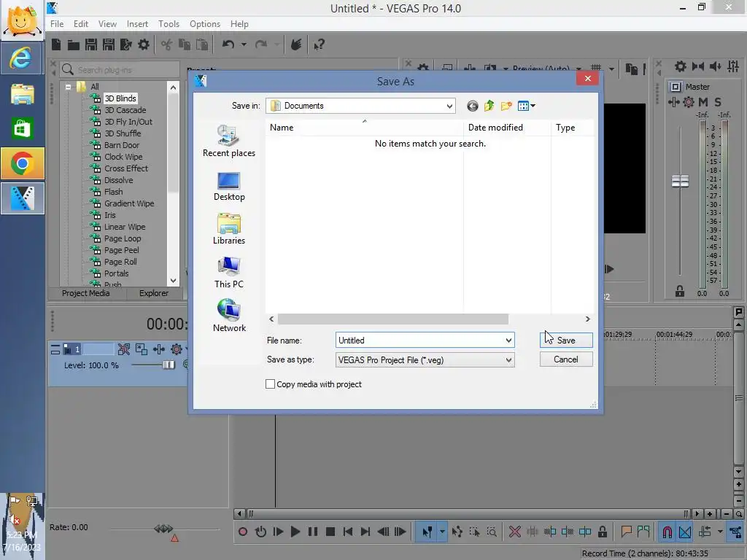This screenshot has height=560, width=747.
Task: Click the track Level slider handle
Action: (x=169, y=365)
